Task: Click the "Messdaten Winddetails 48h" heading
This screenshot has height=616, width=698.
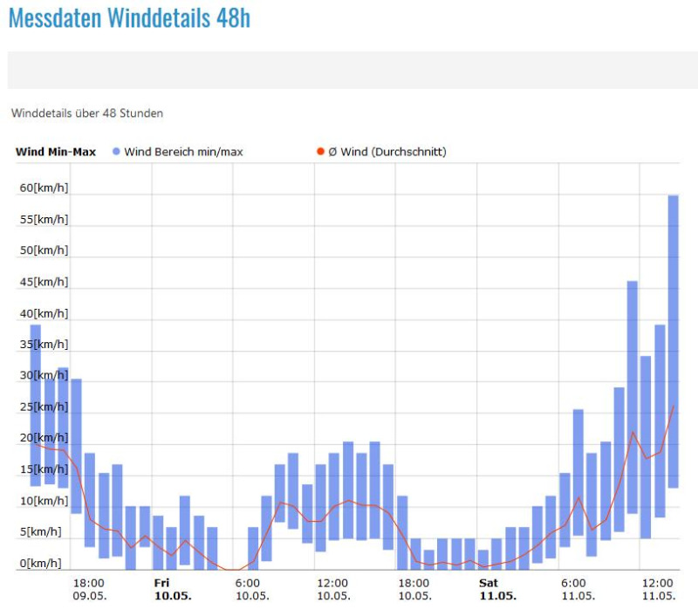Action: (129, 18)
